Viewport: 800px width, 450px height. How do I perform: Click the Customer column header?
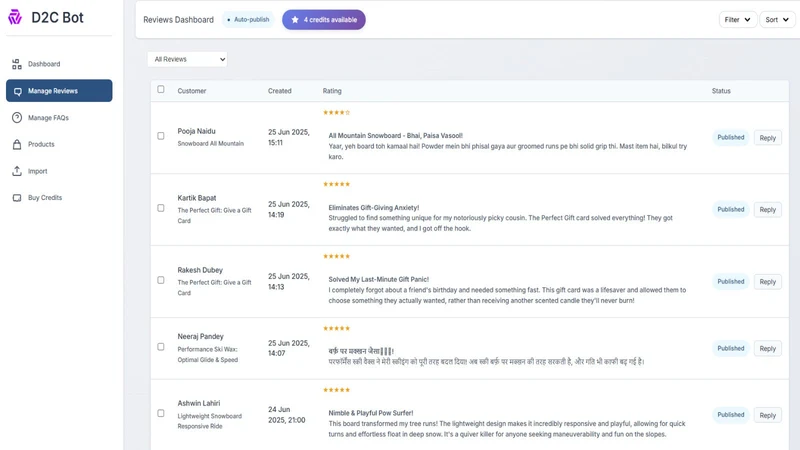pos(192,91)
